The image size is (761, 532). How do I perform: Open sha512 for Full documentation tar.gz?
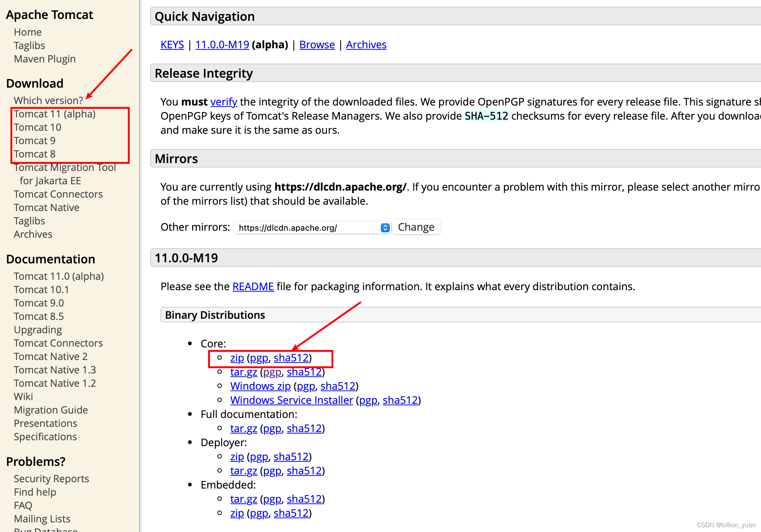click(304, 428)
